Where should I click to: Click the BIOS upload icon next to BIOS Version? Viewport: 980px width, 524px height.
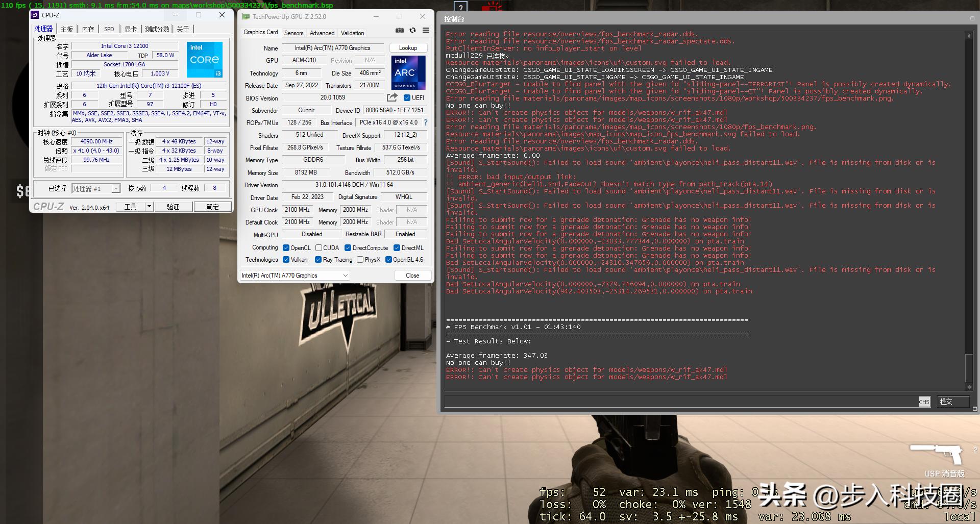392,97
